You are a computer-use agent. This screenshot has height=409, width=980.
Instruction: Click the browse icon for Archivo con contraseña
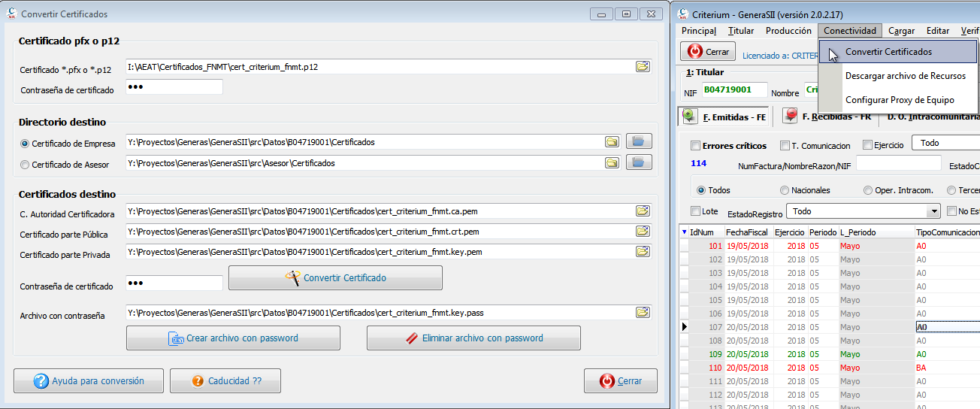[x=643, y=312]
